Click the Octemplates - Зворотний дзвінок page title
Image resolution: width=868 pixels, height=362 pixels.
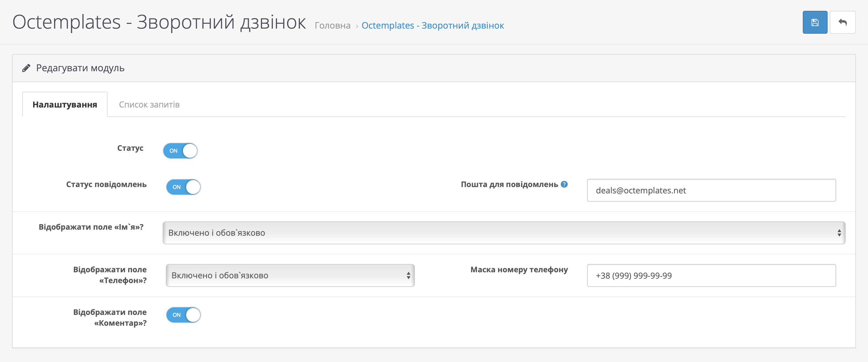(x=159, y=22)
